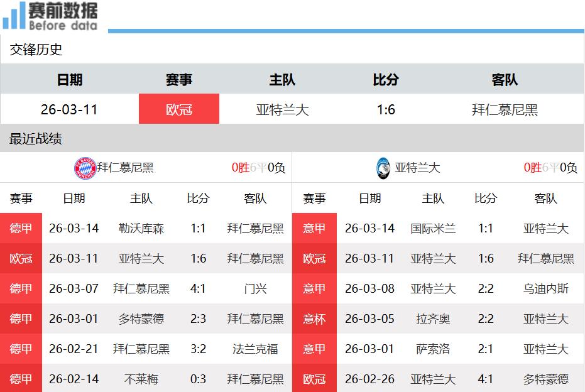Click 4:1 score for 26-02-26 match
The width and height of the screenshot is (585, 392).
486,379
